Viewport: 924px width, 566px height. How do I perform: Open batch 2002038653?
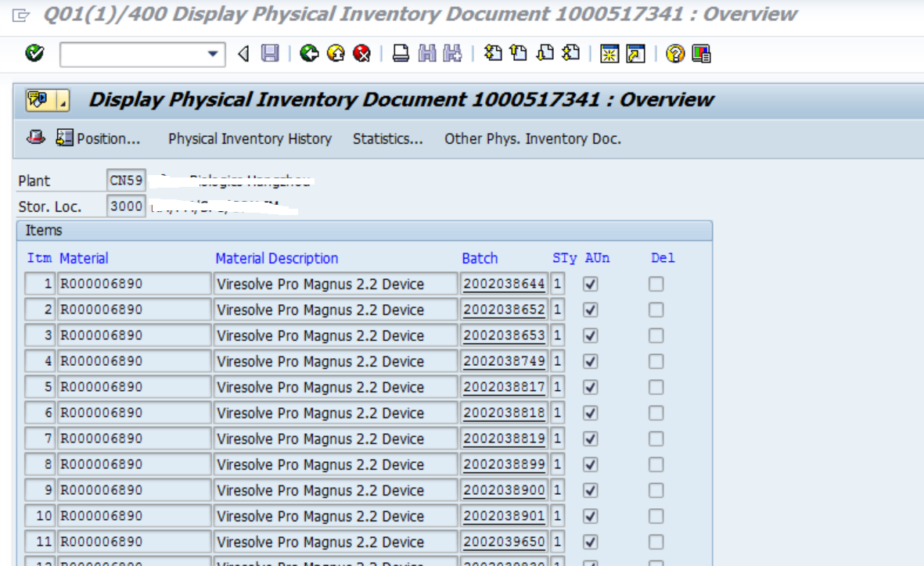click(504, 335)
